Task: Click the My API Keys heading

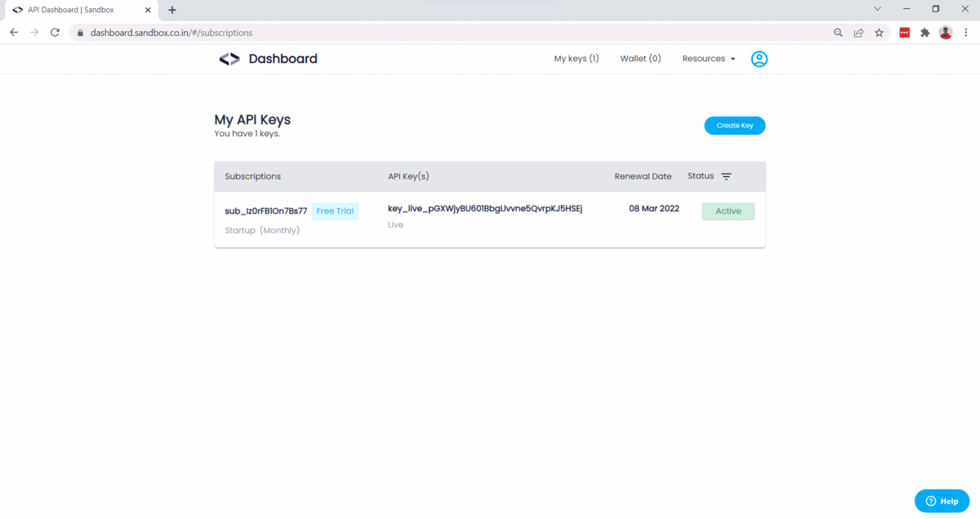Action: 252,120
